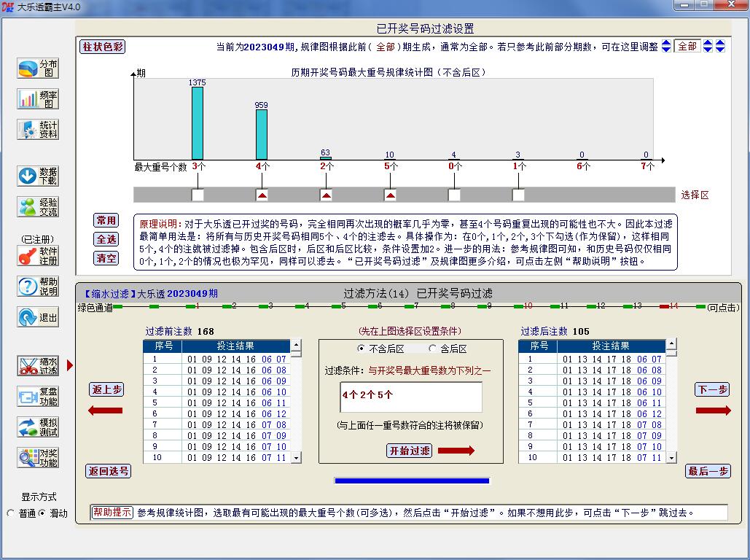Open the 帮助说明 help icon
The image size is (750, 560).
pos(38,287)
